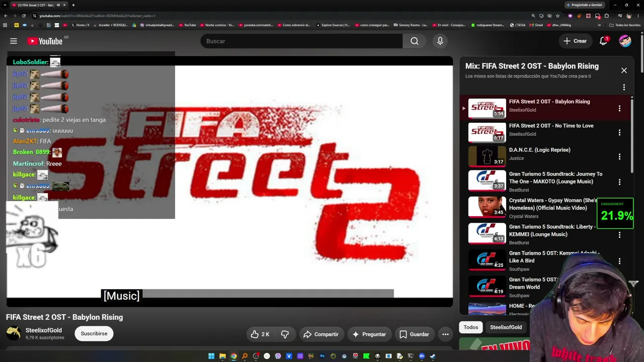Play FIFA Street 2 OST - No Time to Love
The image size is (644, 362).
coord(551,126)
